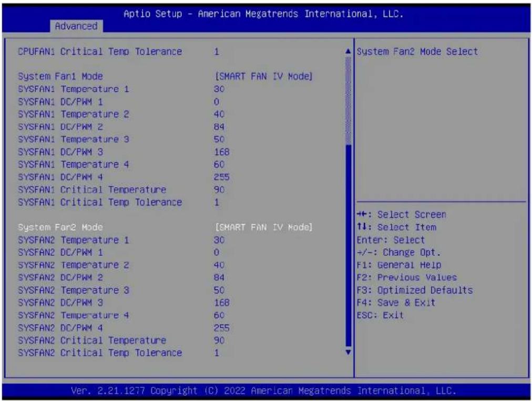Select SYSFAN1 Temperature 1 label
Screen dimensions: 532x401
pos(74,89)
